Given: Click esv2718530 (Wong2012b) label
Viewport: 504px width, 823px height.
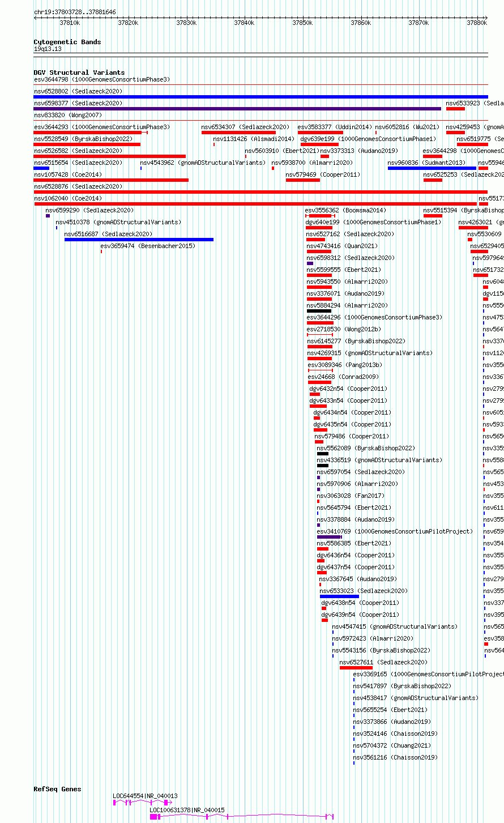Looking at the screenshot, I should (344, 329).
